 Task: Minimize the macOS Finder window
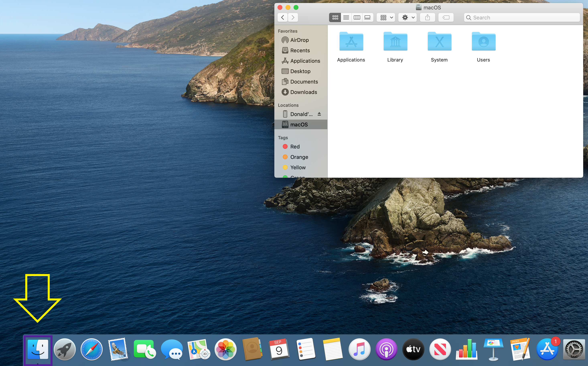[288, 7]
